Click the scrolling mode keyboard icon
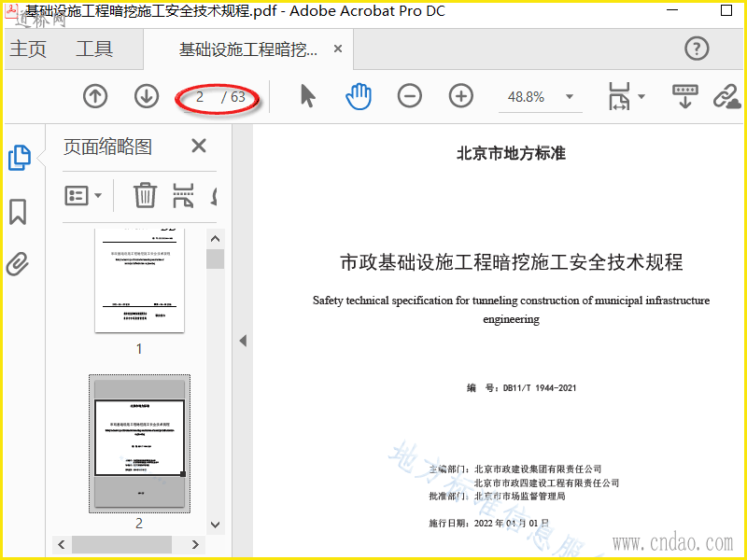The height and width of the screenshot is (560, 747). (685, 96)
